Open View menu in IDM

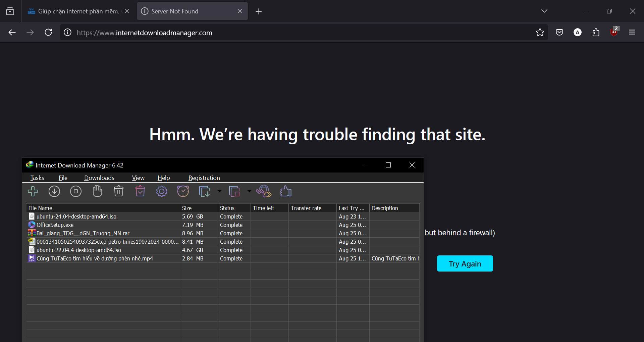(x=138, y=178)
